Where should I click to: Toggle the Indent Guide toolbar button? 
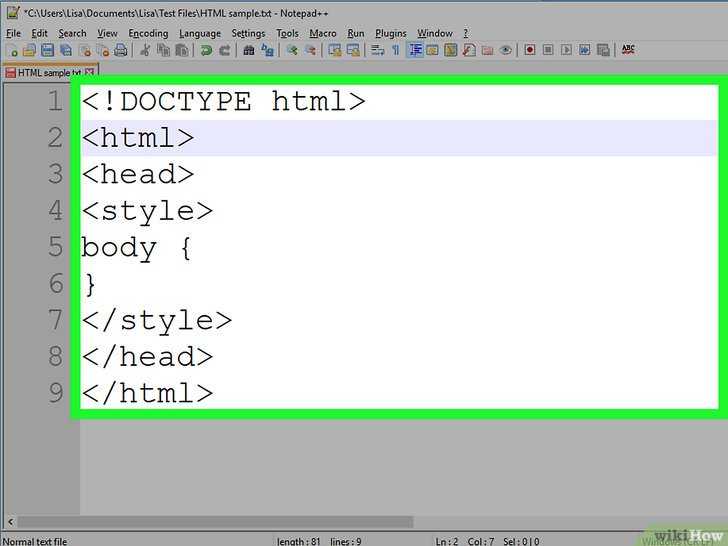(415, 50)
